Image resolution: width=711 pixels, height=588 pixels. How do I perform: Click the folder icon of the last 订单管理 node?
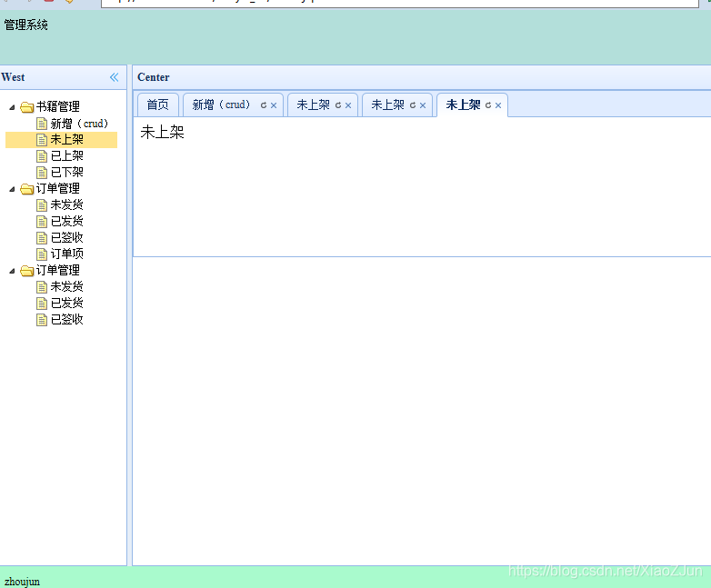27,271
